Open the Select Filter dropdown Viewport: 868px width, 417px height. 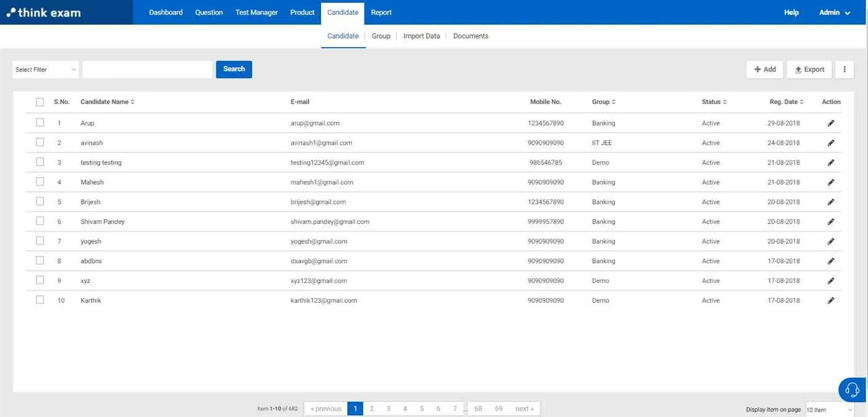(45, 69)
